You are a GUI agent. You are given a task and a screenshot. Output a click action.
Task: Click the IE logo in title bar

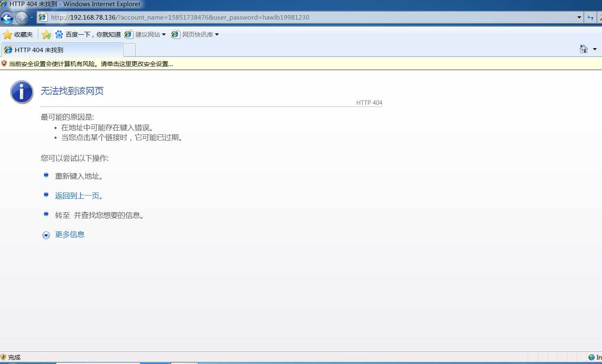[4, 4]
